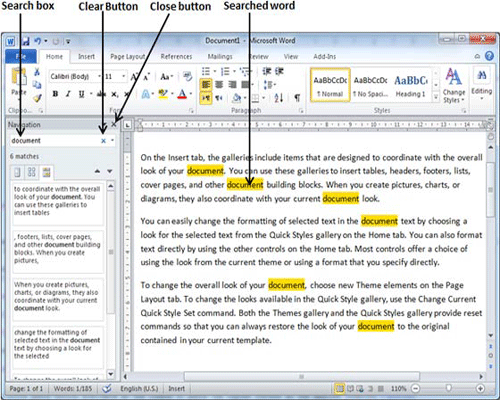Switch to the Insert tab
Image resolution: width=500 pixels, height=400 pixels.
tap(86, 57)
